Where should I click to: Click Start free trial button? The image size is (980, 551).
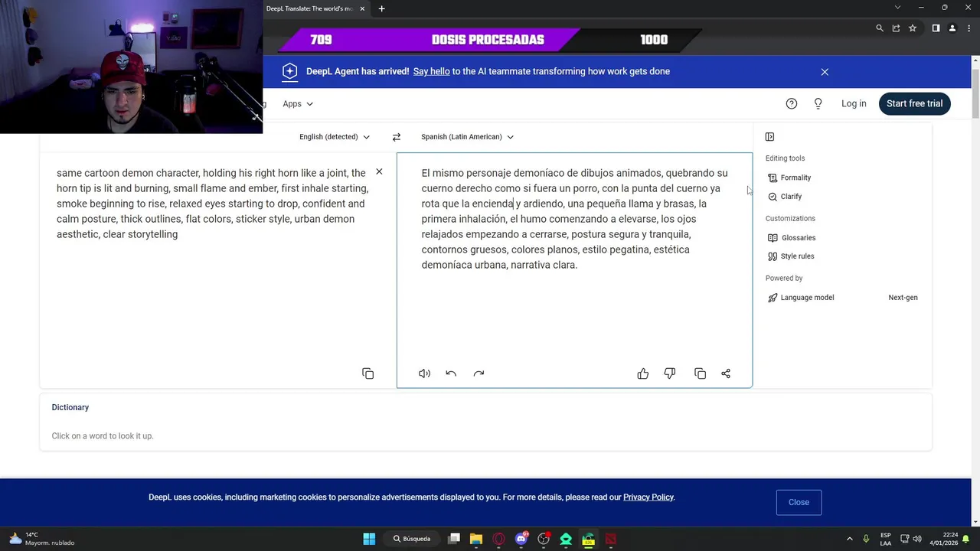tap(914, 104)
